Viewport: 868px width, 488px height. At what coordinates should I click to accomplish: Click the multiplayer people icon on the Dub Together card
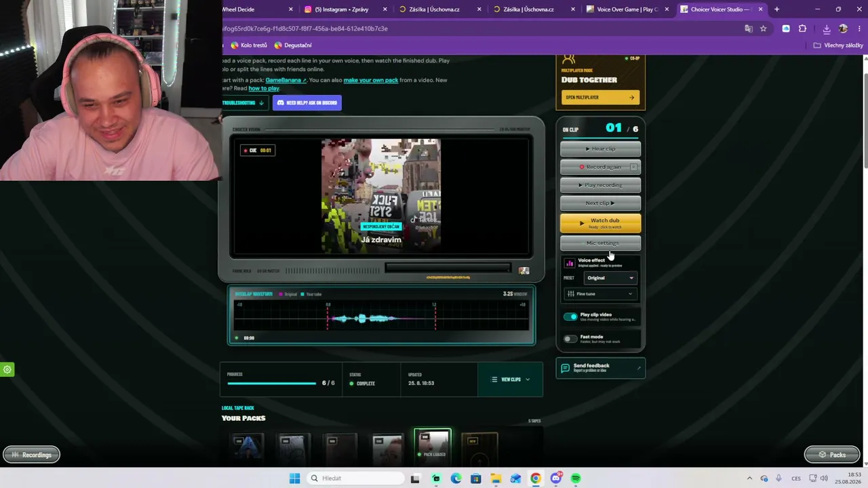point(568,60)
